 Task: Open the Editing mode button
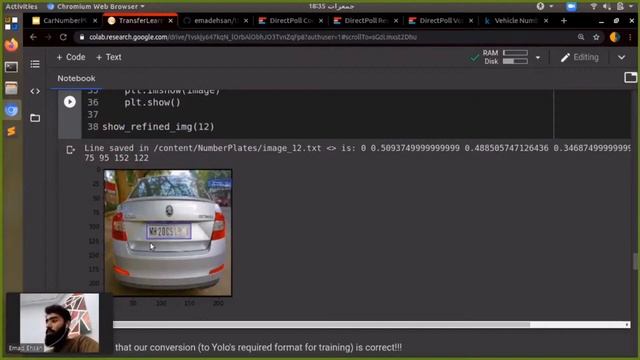(580, 58)
